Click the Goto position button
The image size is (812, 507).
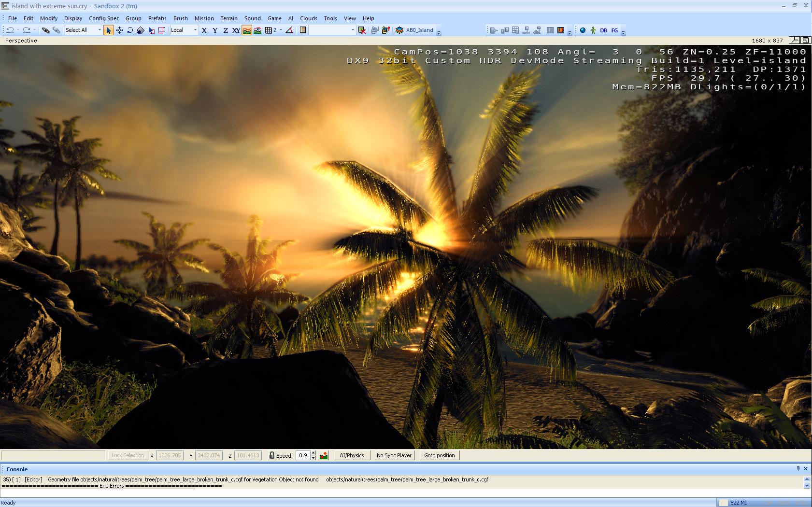[x=440, y=455]
